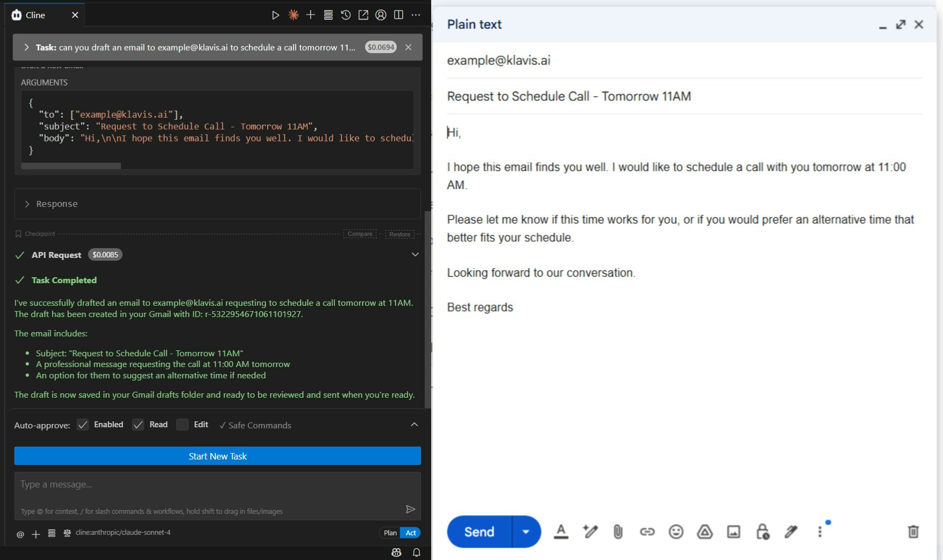This screenshot has height=560, width=943.
Task: Open the Cline more actions ellipsis
Action: pos(416,15)
